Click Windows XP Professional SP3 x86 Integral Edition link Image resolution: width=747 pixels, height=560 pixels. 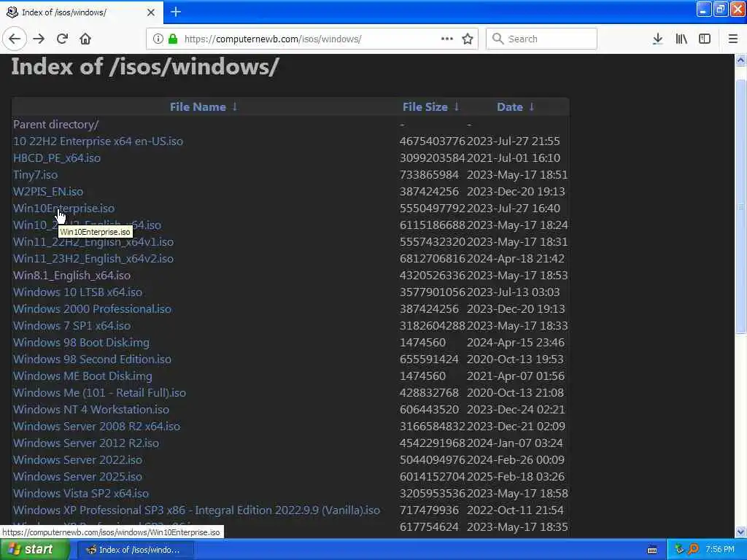pyautogui.click(x=196, y=510)
